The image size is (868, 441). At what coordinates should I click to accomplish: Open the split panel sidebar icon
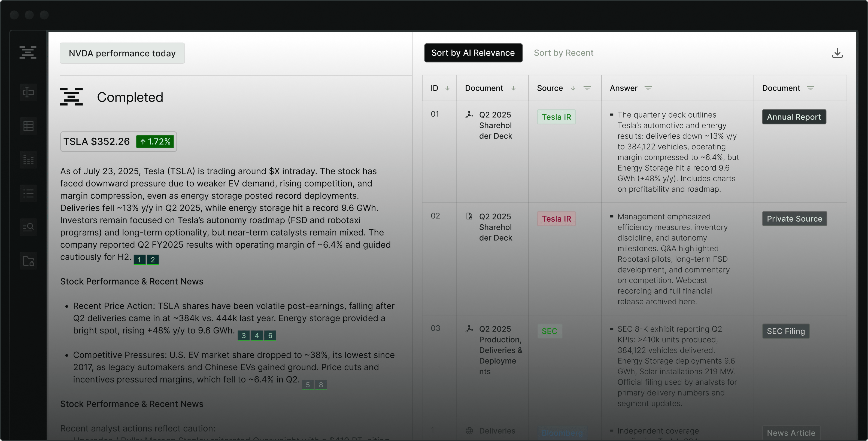click(x=28, y=92)
